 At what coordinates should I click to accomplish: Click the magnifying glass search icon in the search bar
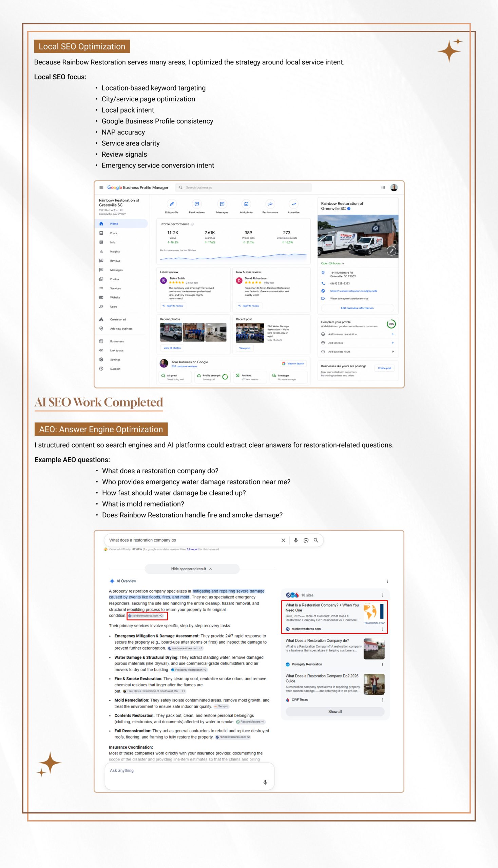pos(316,540)
